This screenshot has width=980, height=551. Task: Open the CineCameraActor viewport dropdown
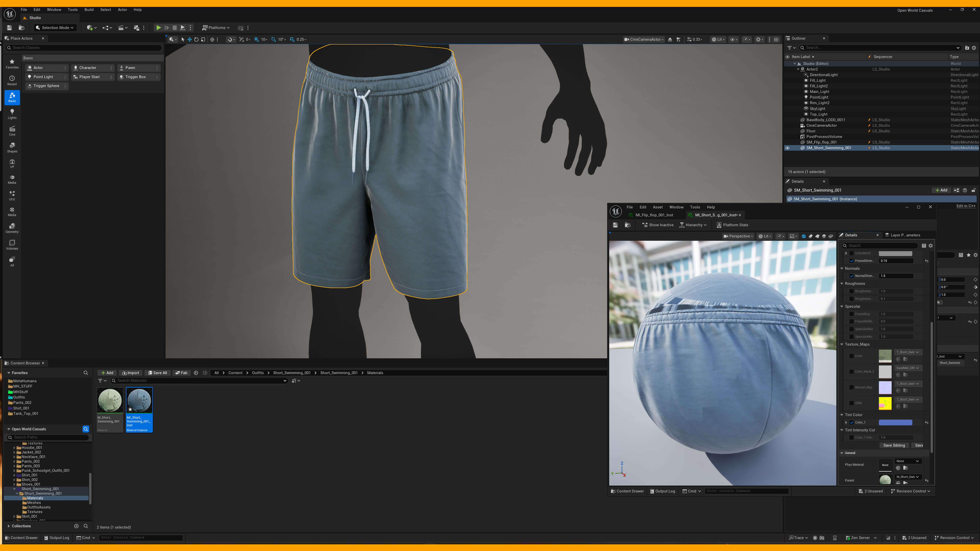644,40
